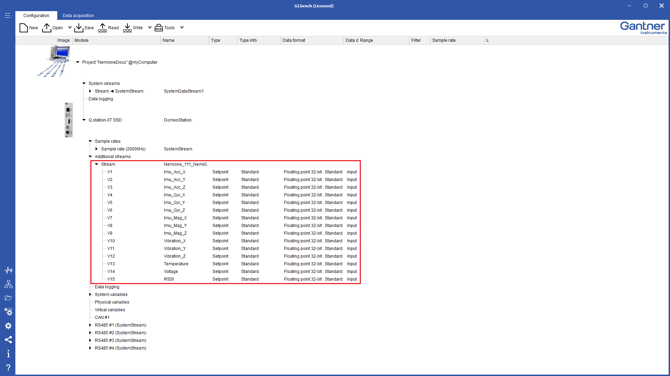Click the Voltage name cell
Image resolution: width=670 pixels, height=376 pixels.
pos(171,271)
